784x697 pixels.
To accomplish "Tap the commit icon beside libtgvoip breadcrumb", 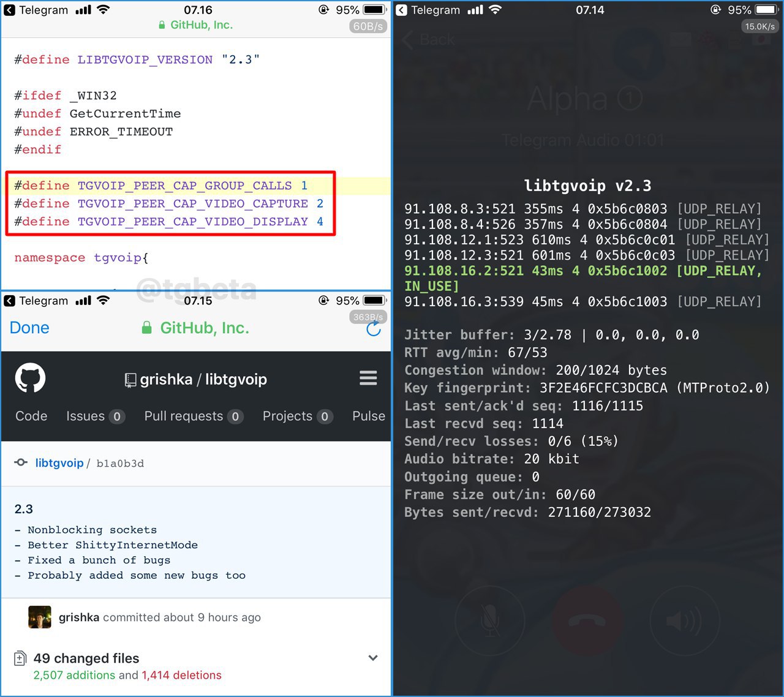I will click(x=21, y=462).
